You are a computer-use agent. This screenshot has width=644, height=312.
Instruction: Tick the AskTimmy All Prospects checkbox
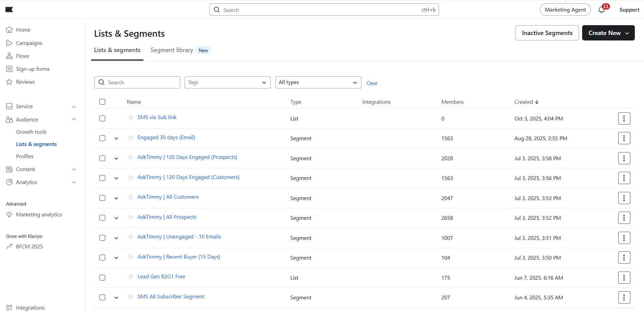[x=102, y=218]
